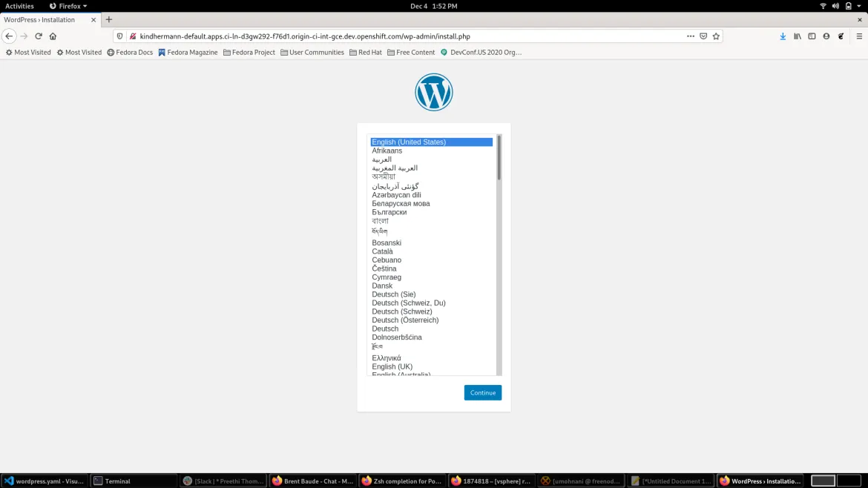868x488 pixels.
Task: Open the clock and calendar Dec 4 1:52 PM
Action: [x=433, y=6]
